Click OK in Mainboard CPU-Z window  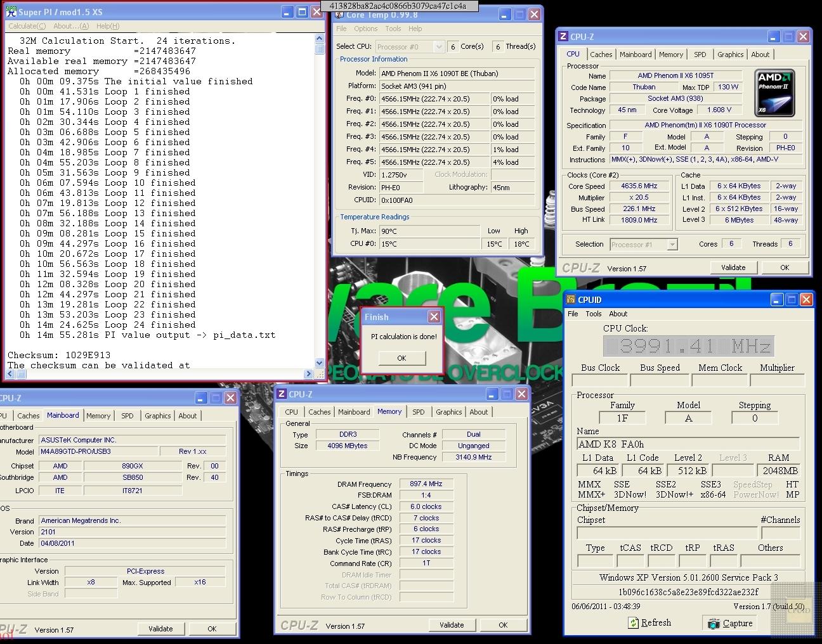pos(212,629)
